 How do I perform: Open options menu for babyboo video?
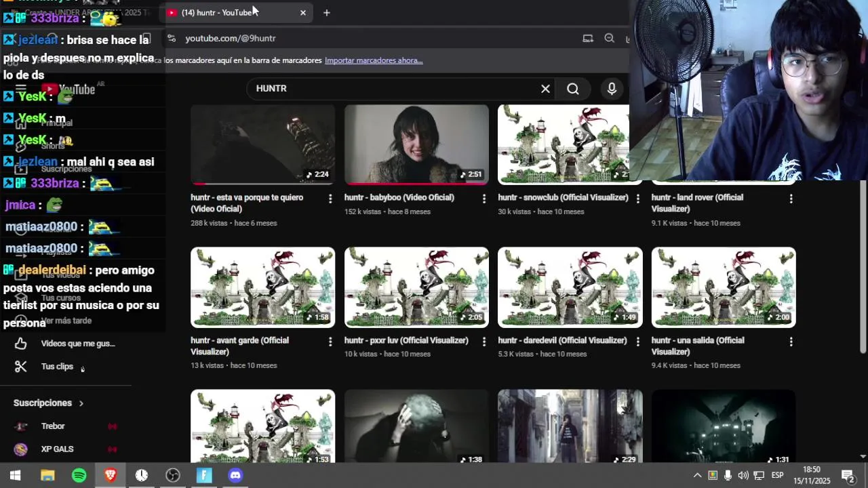(x=484, y=199)
